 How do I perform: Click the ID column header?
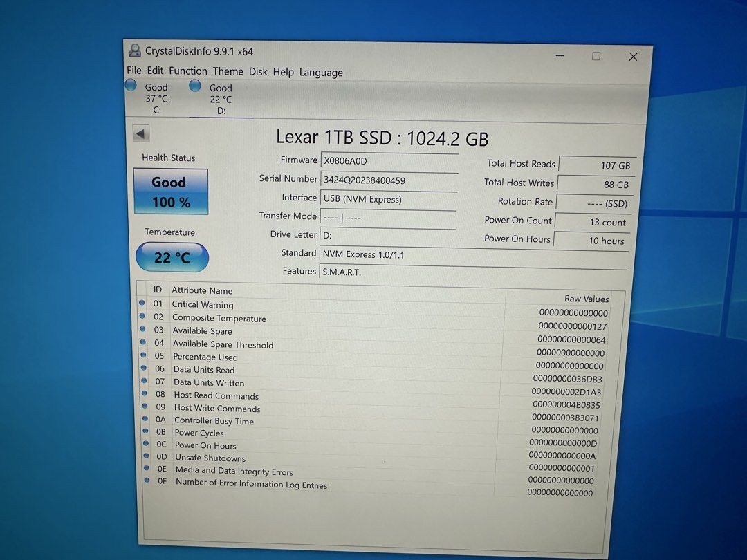(157, 290)
